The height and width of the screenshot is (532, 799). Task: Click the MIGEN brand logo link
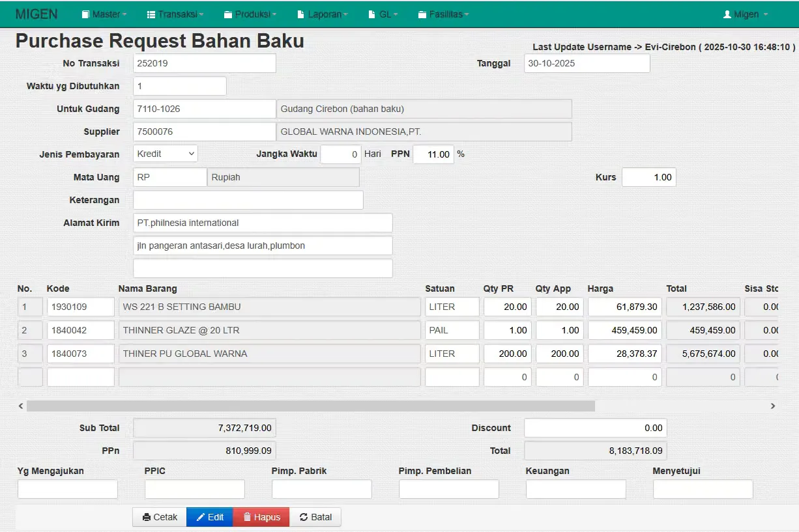point(36,14)
